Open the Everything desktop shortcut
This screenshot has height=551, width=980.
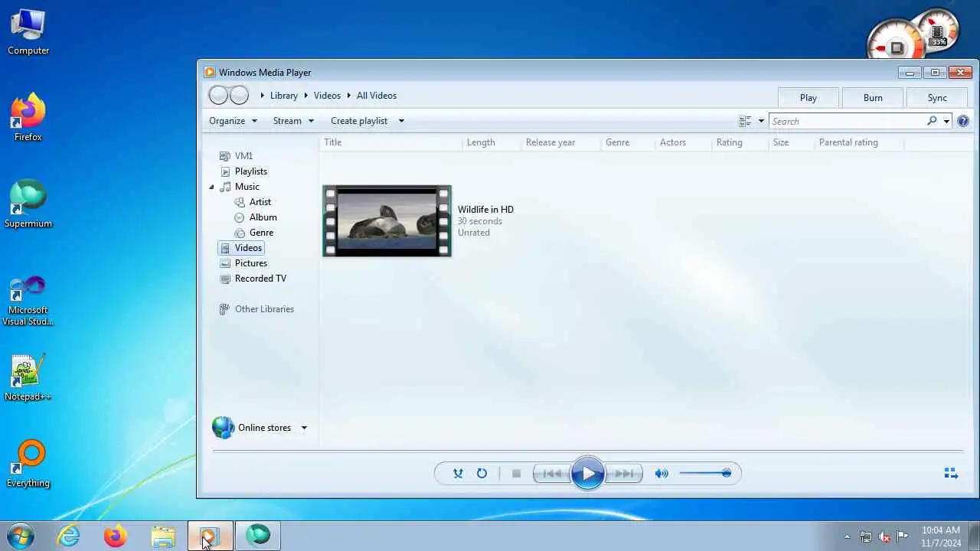click(x=28, y=464)
